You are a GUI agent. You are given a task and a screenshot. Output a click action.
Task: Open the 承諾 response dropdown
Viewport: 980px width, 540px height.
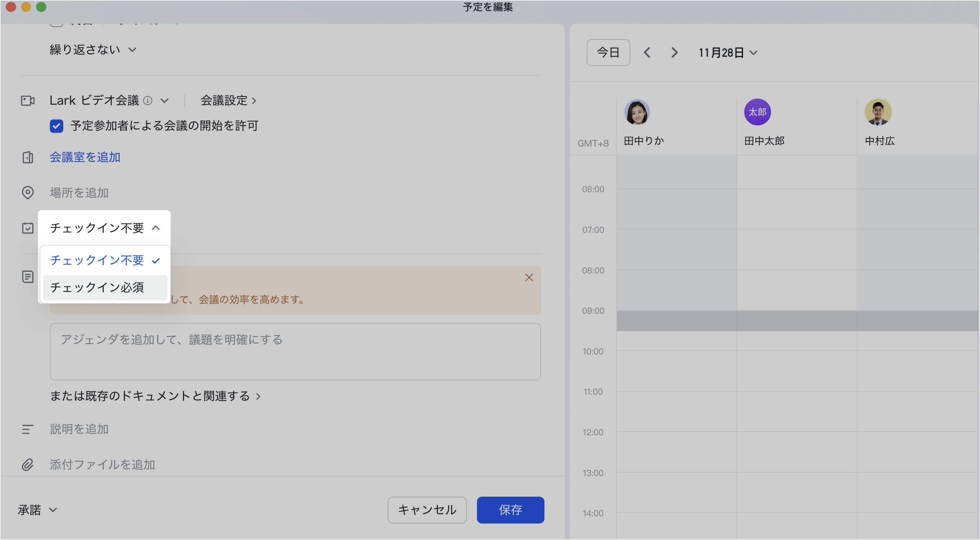tap(37, 510)
